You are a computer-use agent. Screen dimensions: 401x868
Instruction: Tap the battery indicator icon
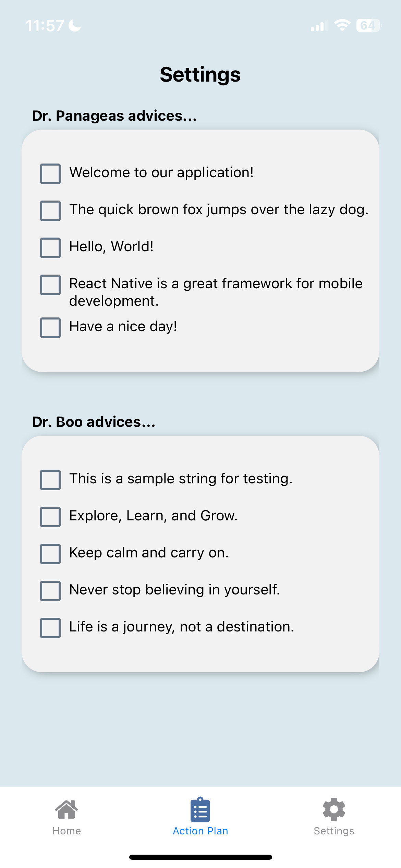[x=368, y=26]
